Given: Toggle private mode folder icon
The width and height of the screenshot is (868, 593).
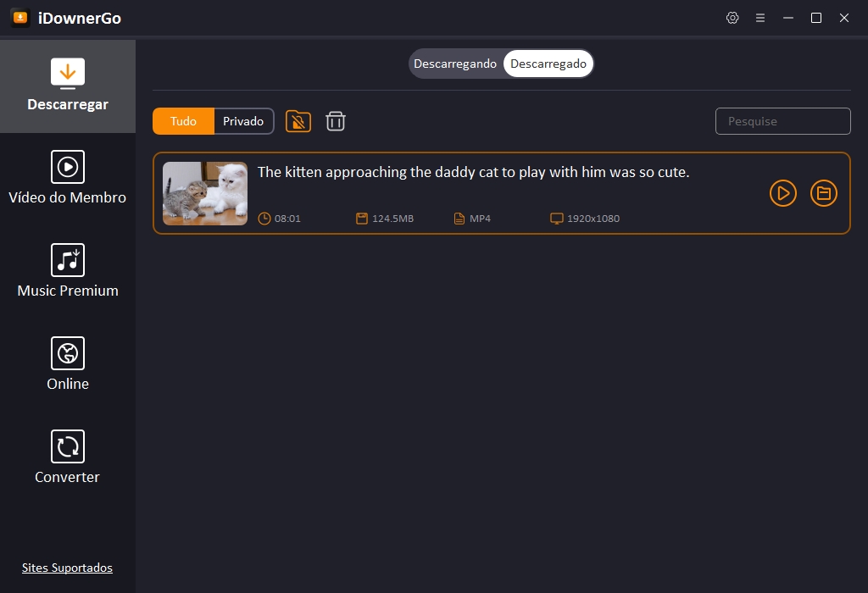Looking at the screenshot, I should pyautogui.click(x=298, y=121).
